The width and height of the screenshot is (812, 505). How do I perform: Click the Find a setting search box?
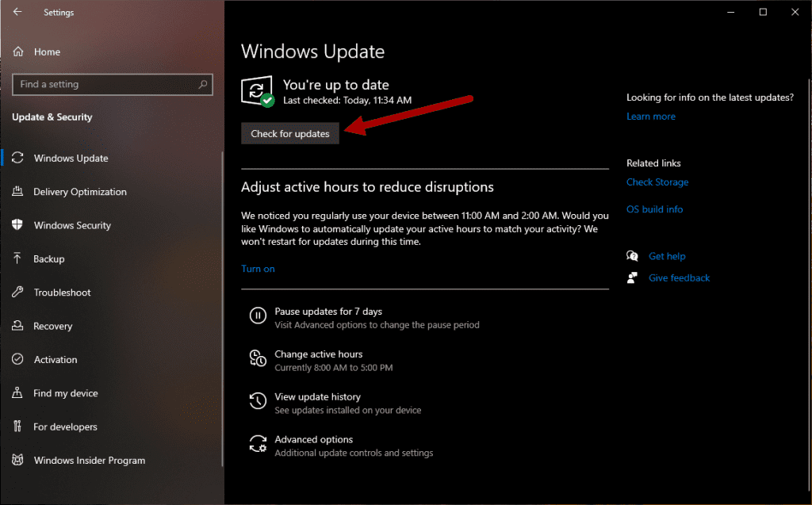(x=112, y=84)
